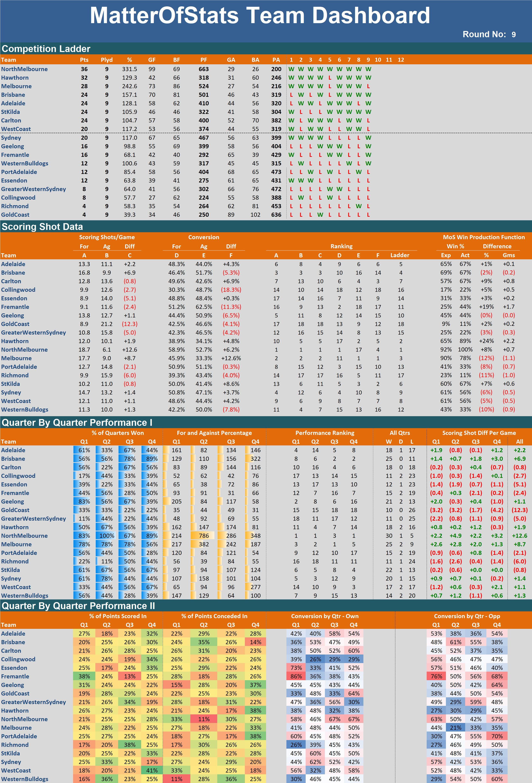Click Melbourne's 21% Q2 opponent conversion cell
The height and width of the screenshot is (783, 532).
coord(455,727)
